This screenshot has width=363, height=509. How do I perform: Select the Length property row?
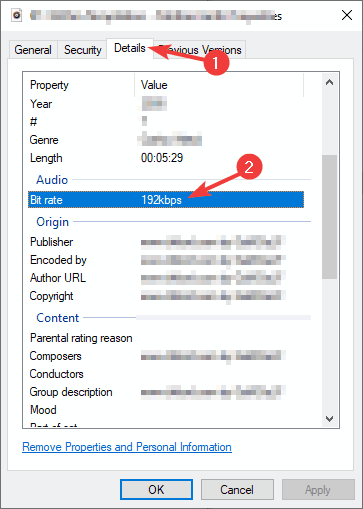(166, 158)
